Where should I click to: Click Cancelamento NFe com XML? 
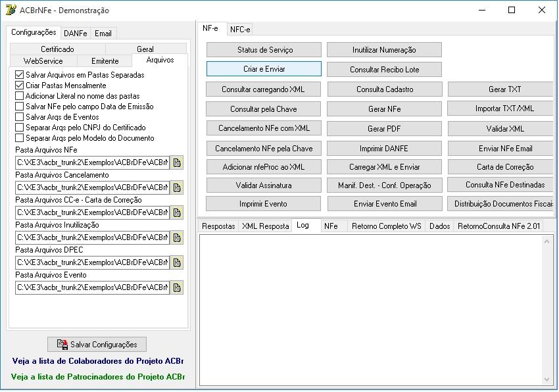(264, 128)
